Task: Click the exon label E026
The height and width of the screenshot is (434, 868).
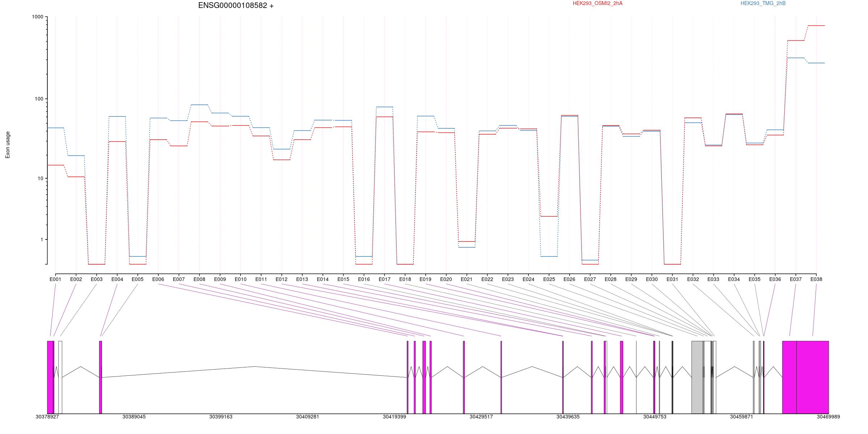Action: point(569,279)
